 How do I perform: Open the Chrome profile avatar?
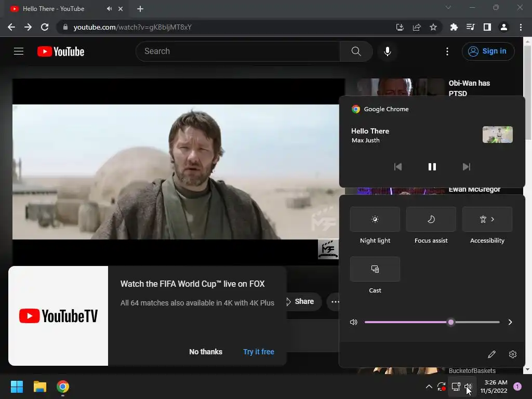(x=504, y=27)
